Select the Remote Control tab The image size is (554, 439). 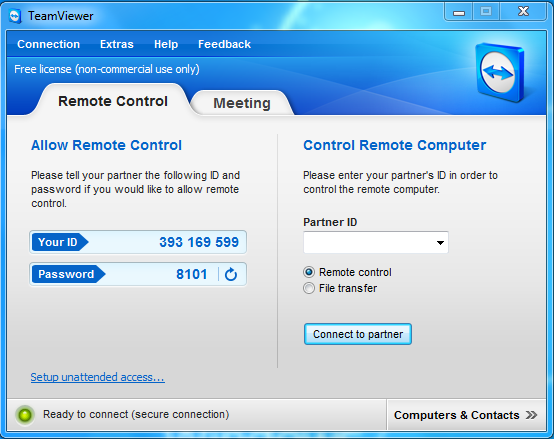[x=113, y=101]
